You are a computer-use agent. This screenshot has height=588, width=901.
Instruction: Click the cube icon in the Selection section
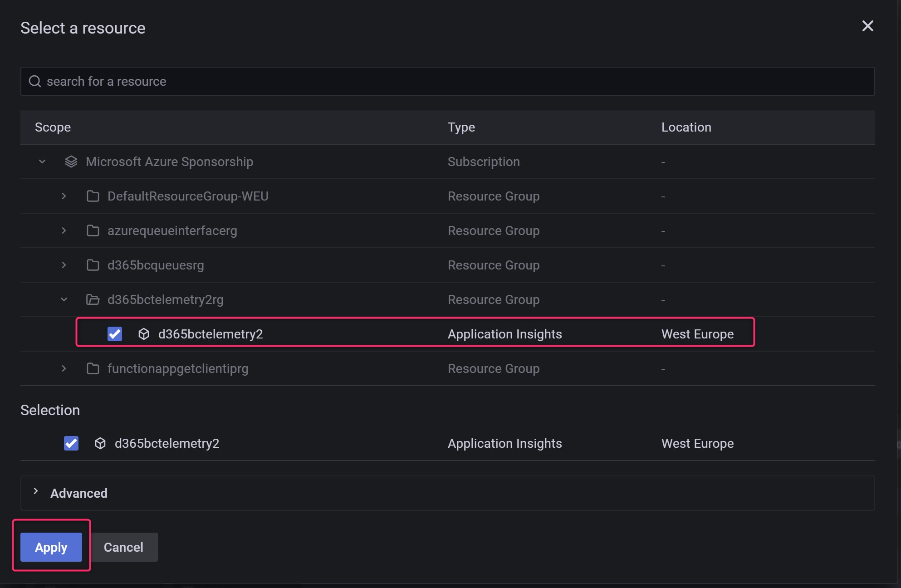point(100,443)
